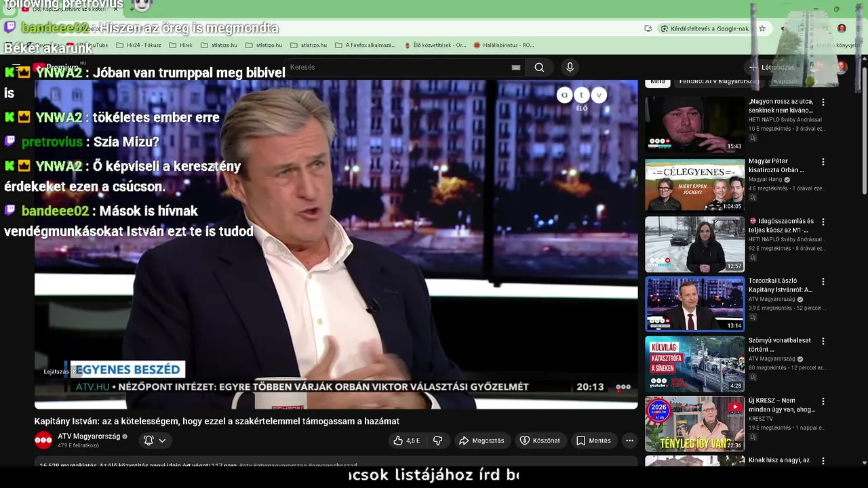The image size is (868, 488).
Task: Open more actions three-dot menu under video
Action: point(629,441)
